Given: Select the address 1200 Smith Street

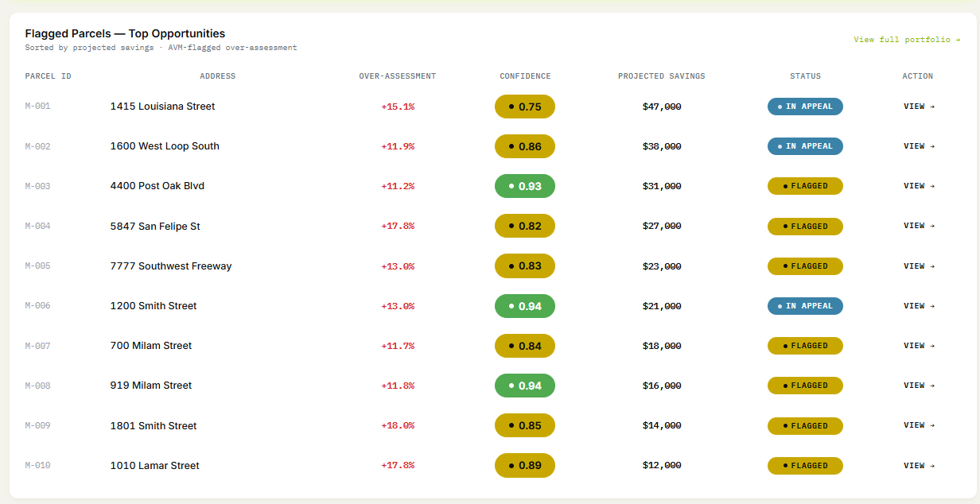Looking at the screenshot, I should [154, 306].
